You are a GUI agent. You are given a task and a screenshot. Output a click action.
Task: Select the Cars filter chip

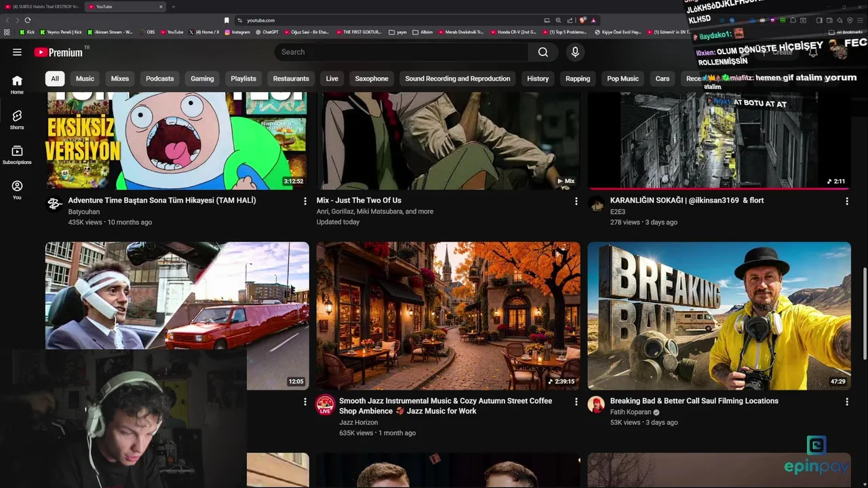click(663, 79)
